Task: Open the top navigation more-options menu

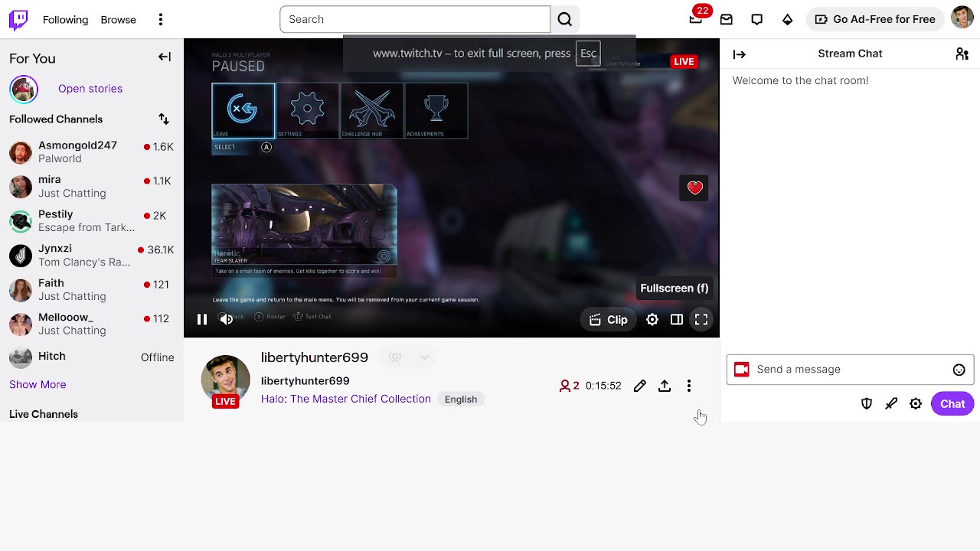Action: click(161, 19)
